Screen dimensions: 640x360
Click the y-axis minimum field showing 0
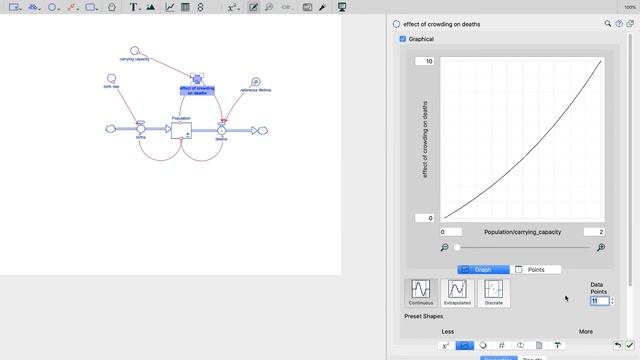tap(424, 218)
